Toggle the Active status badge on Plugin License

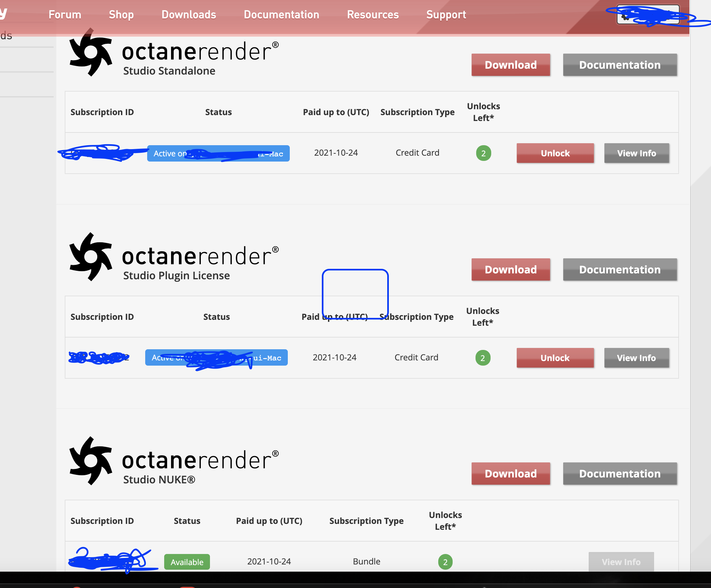pos(216,356)
